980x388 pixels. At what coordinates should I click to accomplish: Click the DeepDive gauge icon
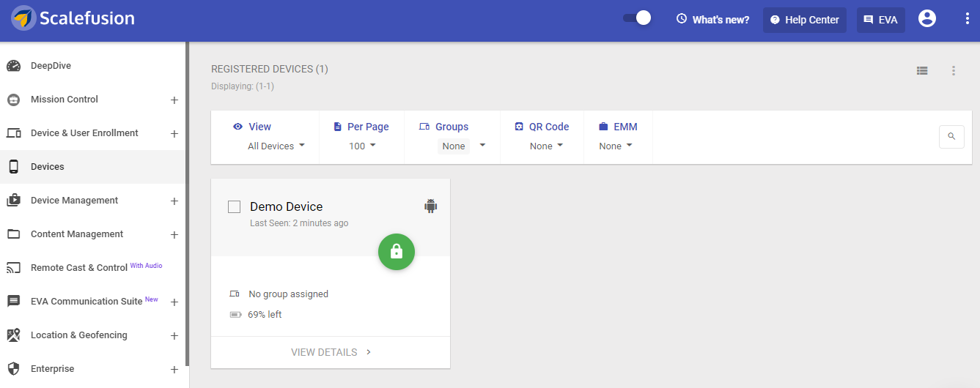pyautogui.click(x=14, y=66)
